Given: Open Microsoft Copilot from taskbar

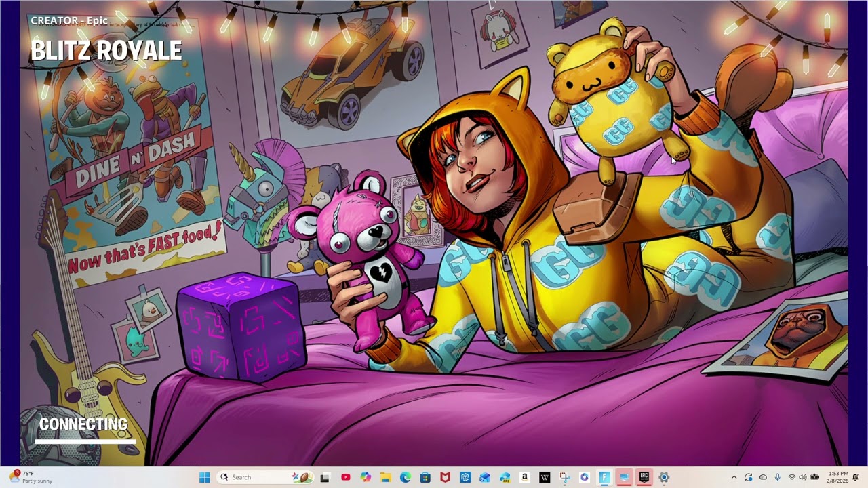Looking at the screenshot, I should pyautogui.click(x=366, y=477).
